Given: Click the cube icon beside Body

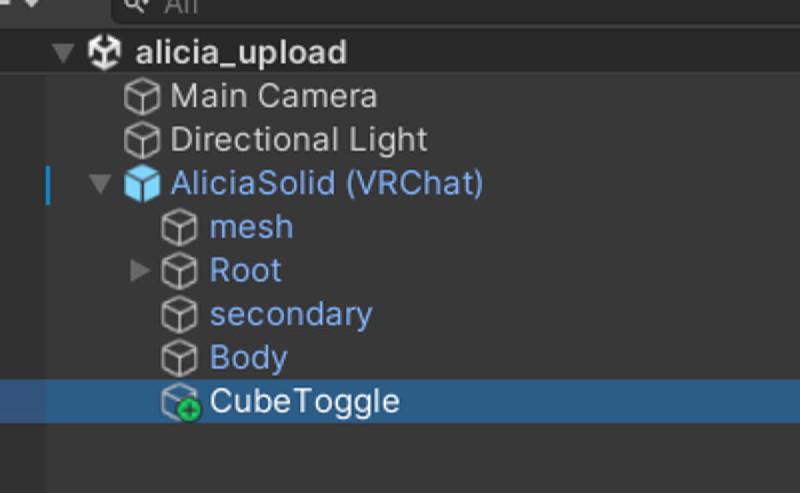Looking at the screenshot, I should pyautogui.click(x=179, y=358).
